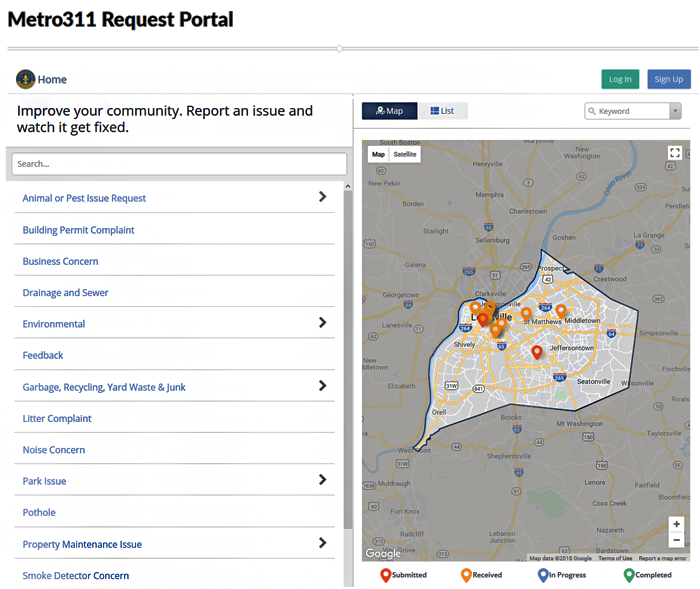Select Noise Concern
Screen dimensions: 700x589
coord(54,450)
